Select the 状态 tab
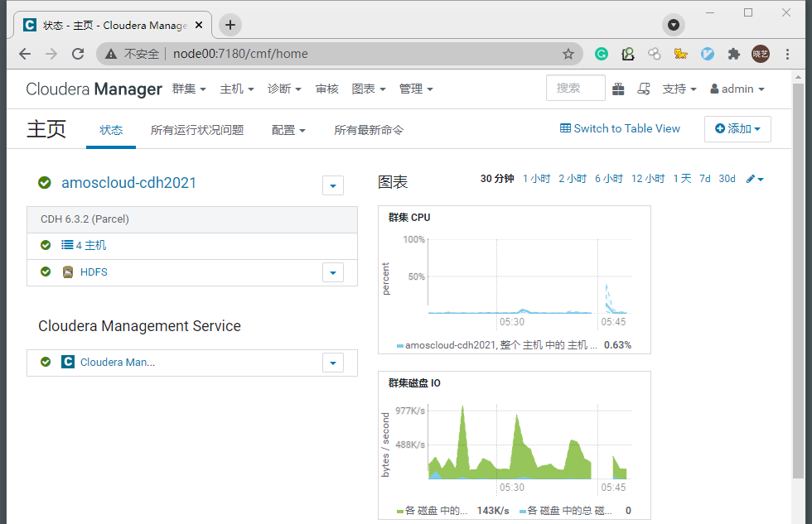Screen dimensions: 812x524 coord(111,130)
